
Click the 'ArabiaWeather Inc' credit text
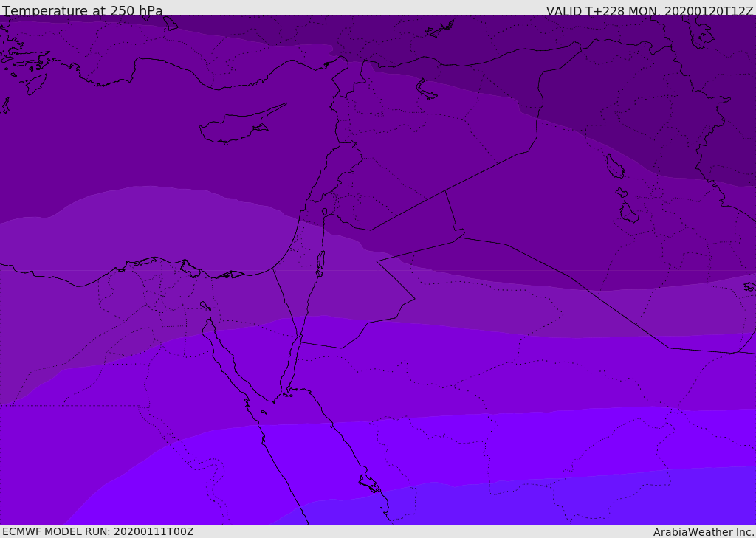(704, 532)
